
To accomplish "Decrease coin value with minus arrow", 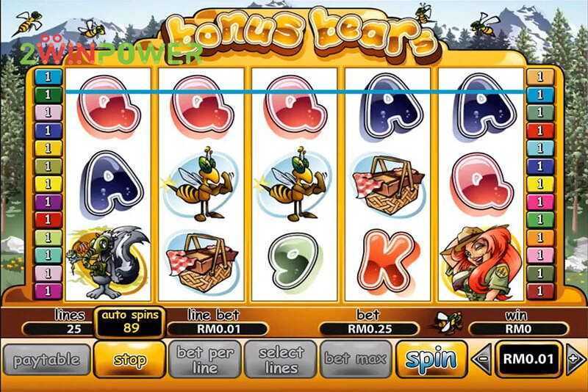I will pyautogui.click(x=482, y=359).
